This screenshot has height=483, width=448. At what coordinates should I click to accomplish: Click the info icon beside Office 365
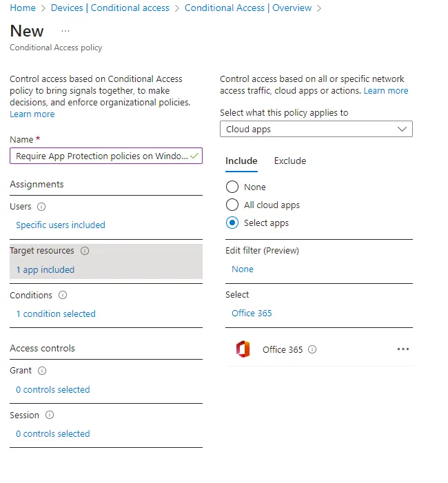tap(312, 349)
